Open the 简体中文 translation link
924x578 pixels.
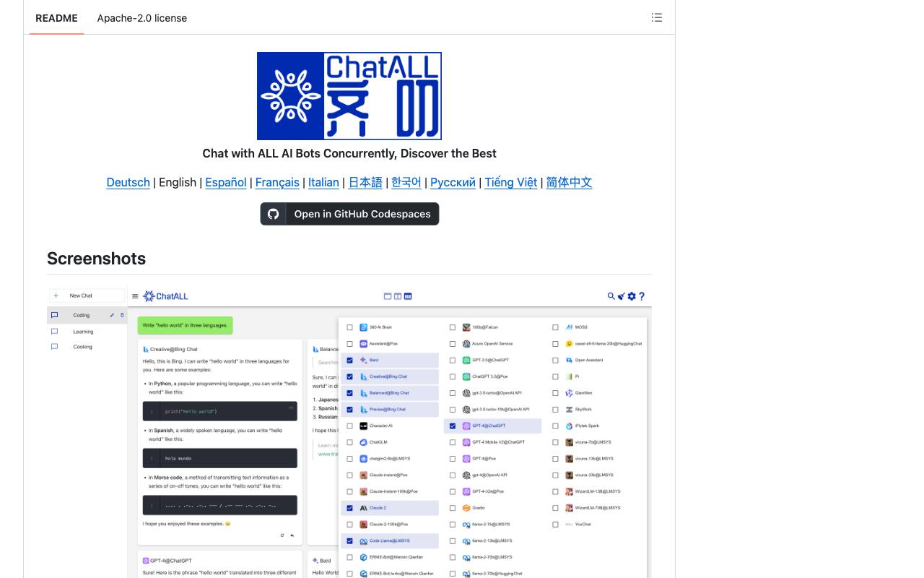coord(569,182)
